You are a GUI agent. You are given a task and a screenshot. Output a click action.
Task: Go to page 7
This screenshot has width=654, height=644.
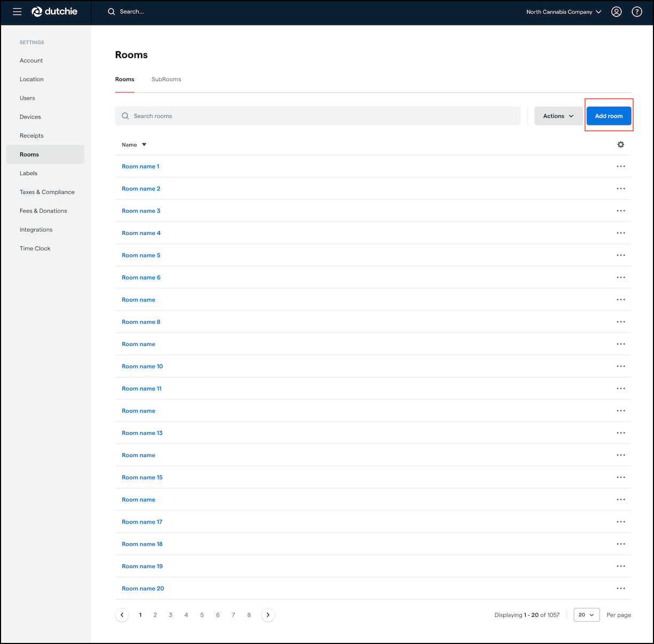[x=233, y=615]
